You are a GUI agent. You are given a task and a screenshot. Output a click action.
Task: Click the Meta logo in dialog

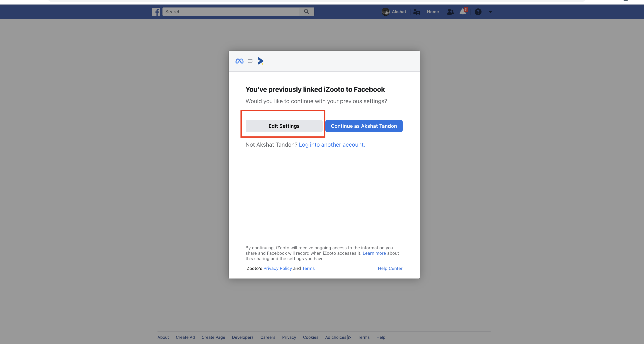[x=239, y=61]
